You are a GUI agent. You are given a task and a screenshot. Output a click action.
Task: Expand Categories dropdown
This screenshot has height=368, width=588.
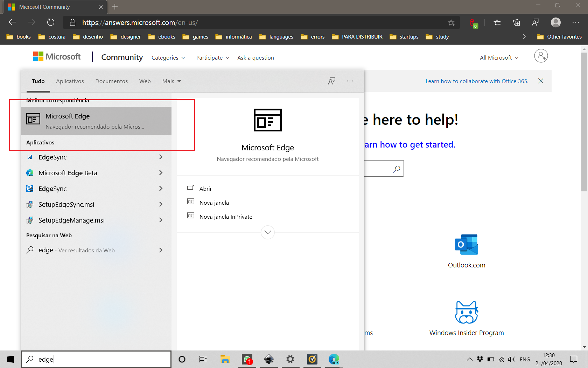pyautogui.click(x=168, y=58)
